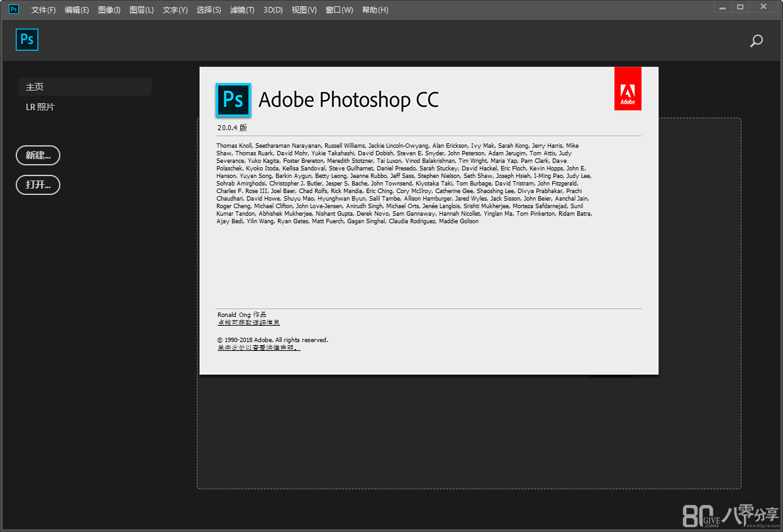
Task: Click the 20.0.4 版 version text
Action: point(232,127)
